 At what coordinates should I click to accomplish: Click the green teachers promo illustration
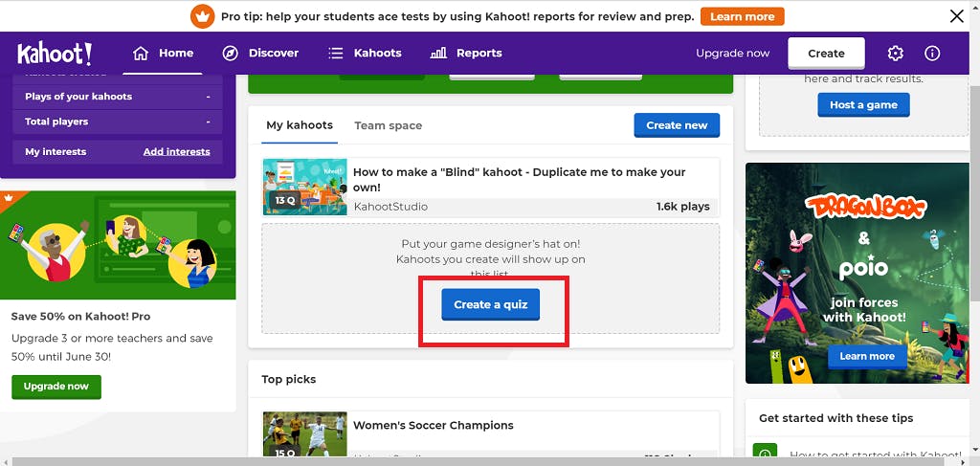click(118, 246)
